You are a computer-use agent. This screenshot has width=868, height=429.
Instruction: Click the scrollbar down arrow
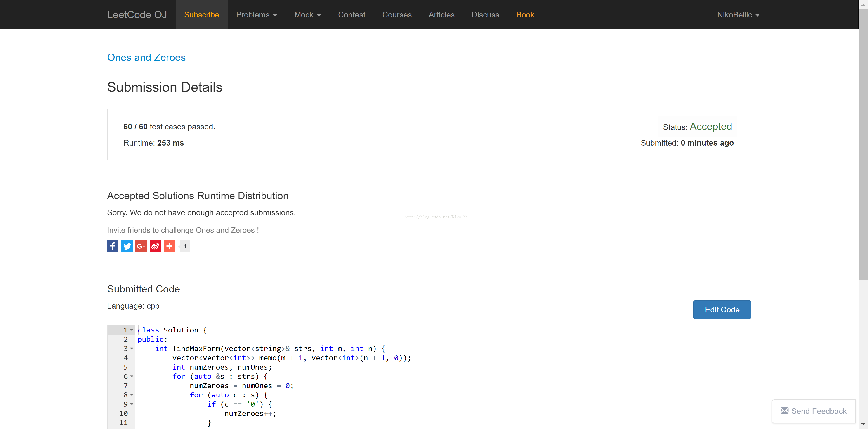[863, 424]
